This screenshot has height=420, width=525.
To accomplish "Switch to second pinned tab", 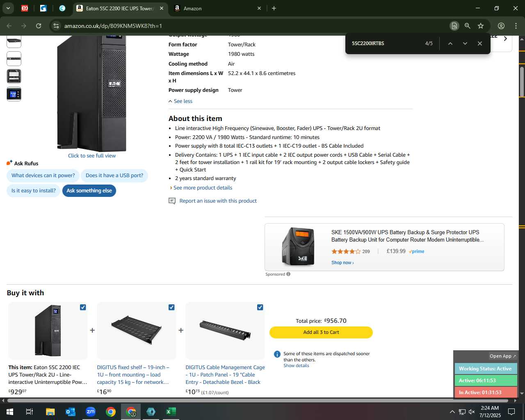I will click(x=43, y=8).
